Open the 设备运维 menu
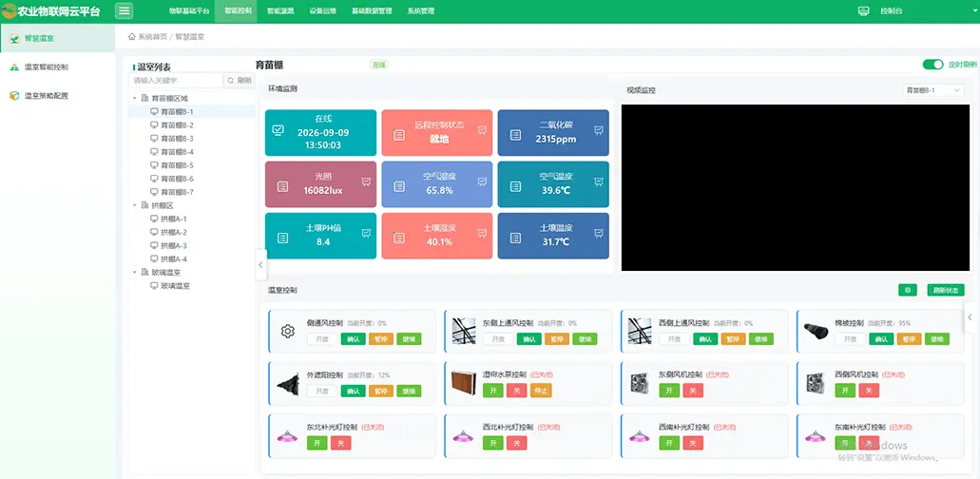The image size is (980, 479). (322, 10)
